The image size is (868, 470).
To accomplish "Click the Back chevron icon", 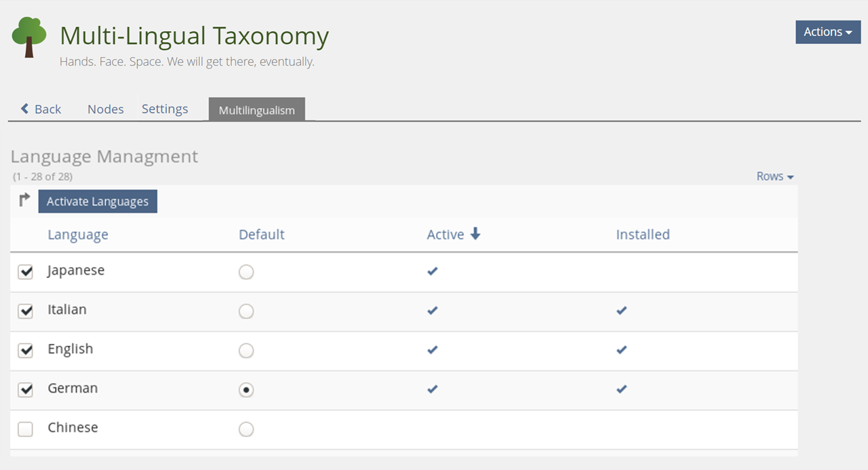I will point(25,109).
